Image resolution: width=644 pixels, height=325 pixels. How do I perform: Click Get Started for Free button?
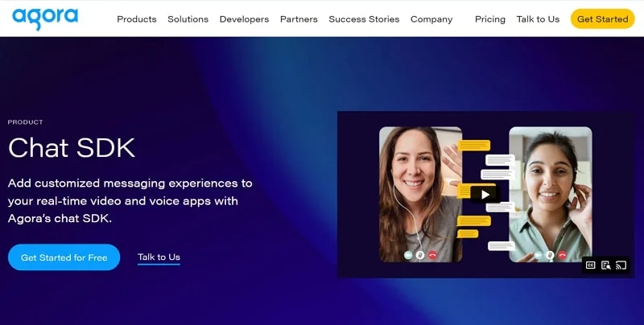(x=64, y=257)
